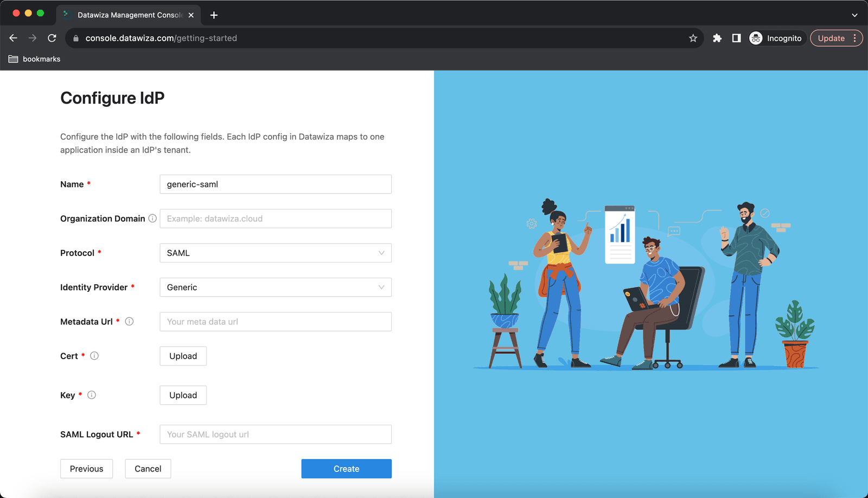
Task: Close the Datawiza Management Console tab
Action: [191, 15]
